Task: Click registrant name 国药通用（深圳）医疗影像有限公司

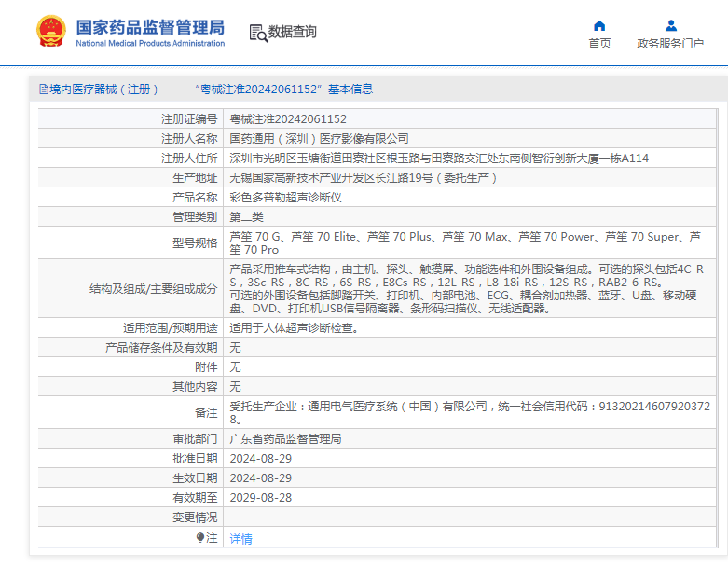Action: (319, 139)
